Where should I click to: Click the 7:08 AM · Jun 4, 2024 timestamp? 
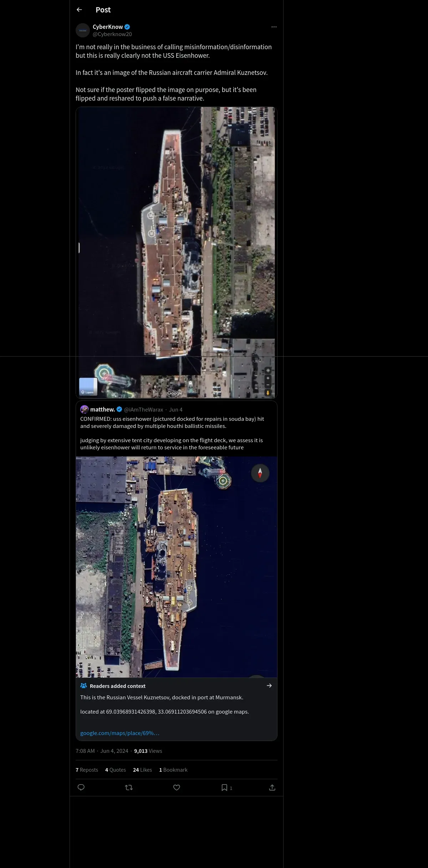[102, 751]
